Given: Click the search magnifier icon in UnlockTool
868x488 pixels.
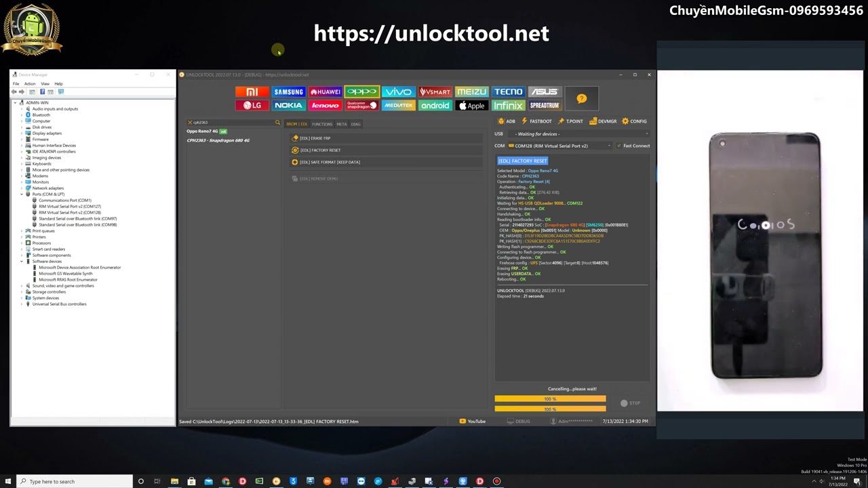Looking at the screenshot, I should pyautogui.click(x=277, y=123).
